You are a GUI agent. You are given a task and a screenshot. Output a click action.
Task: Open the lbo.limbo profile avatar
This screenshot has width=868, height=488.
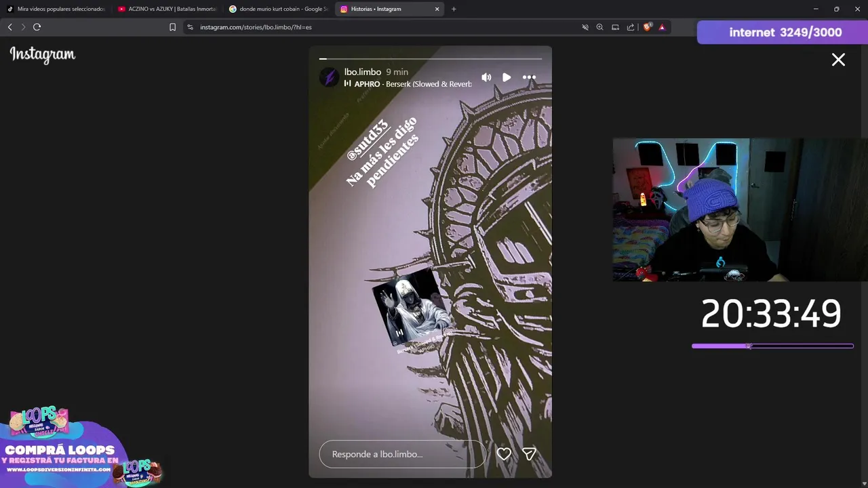pos(330,77)
